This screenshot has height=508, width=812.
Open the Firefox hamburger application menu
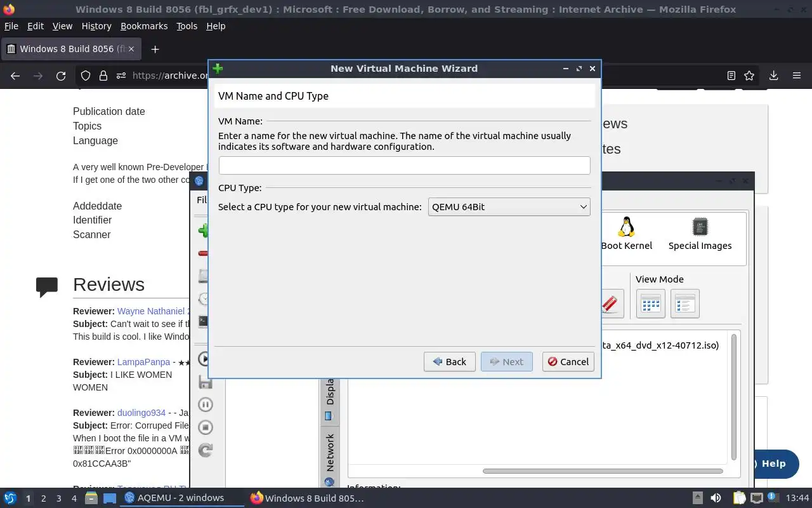point(797,76)
